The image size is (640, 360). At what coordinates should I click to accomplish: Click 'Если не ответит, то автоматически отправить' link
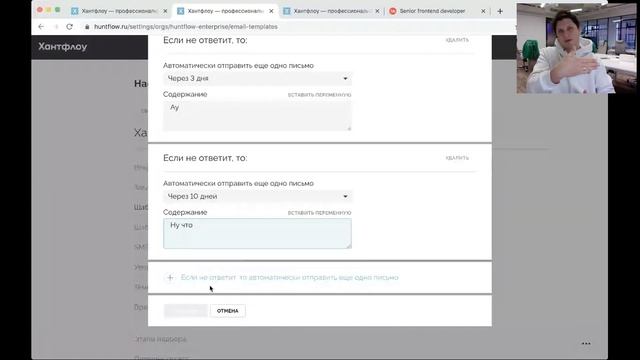(x=289, y=278)
